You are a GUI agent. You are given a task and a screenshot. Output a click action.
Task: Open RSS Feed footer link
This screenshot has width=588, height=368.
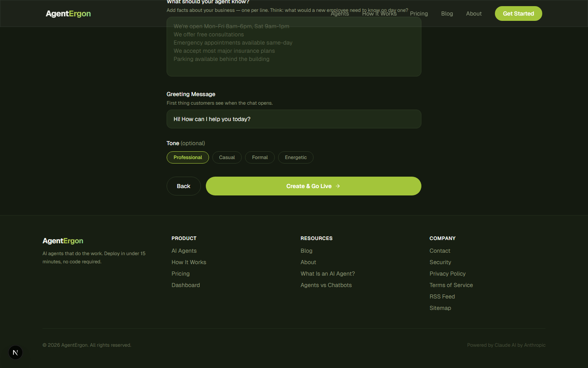tap(442, 296)
